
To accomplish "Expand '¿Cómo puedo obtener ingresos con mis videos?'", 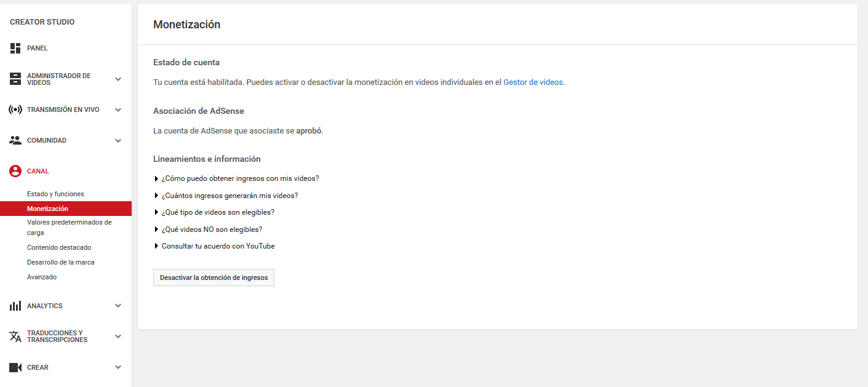I will pyautogui.click(x=236, y=178).
